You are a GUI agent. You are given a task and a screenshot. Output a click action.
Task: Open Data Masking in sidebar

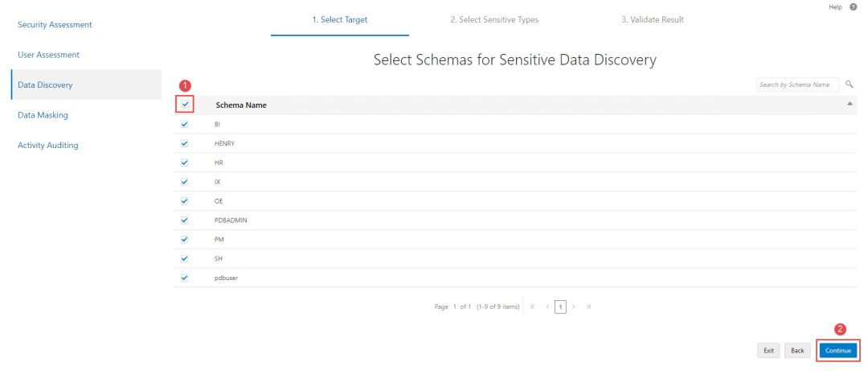coord(43,115)
